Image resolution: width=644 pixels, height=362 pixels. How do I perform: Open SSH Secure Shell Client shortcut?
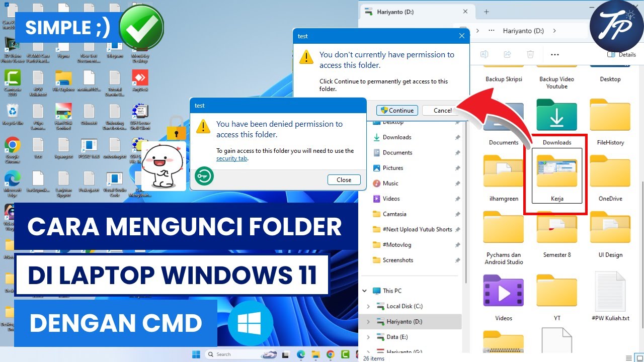(140, 117)
